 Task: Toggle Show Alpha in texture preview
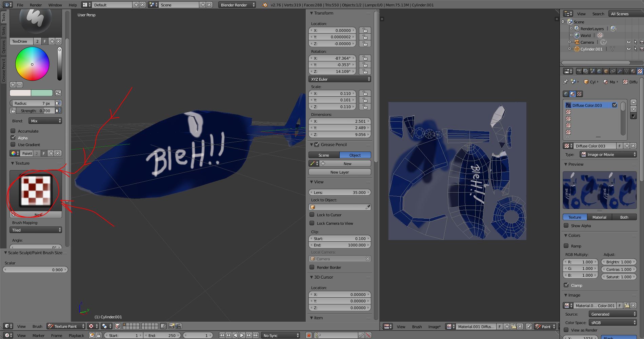566,225
